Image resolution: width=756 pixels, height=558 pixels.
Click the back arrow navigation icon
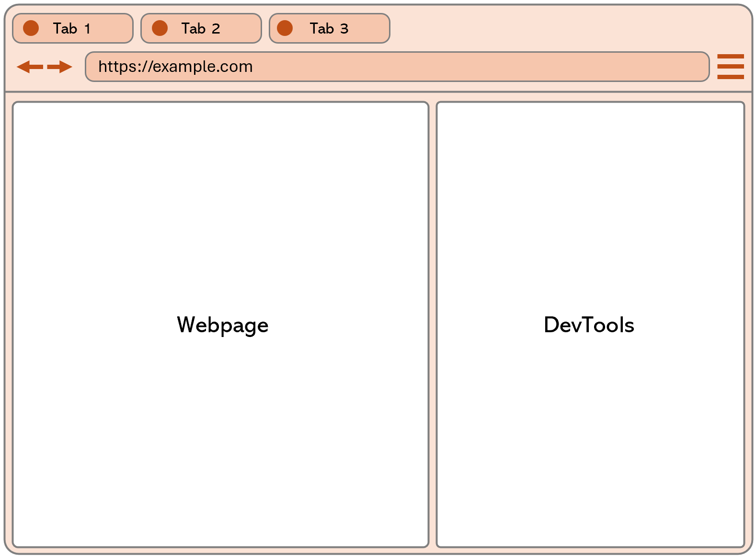30,67
